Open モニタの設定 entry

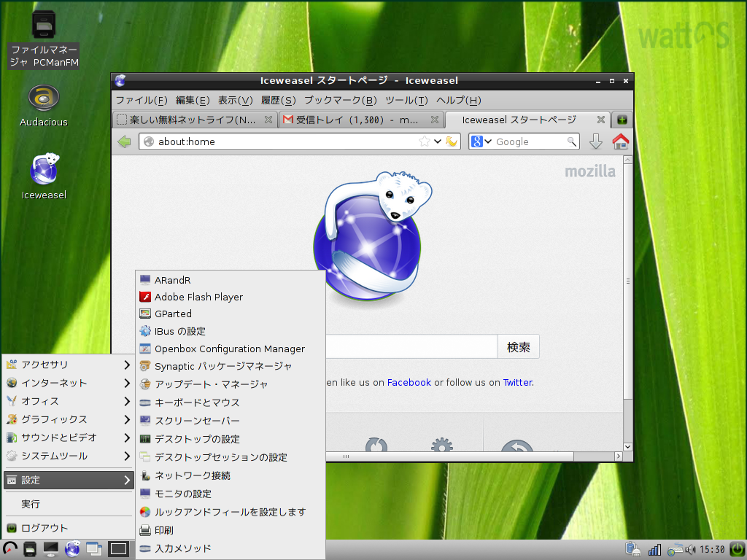click(231, 494)
